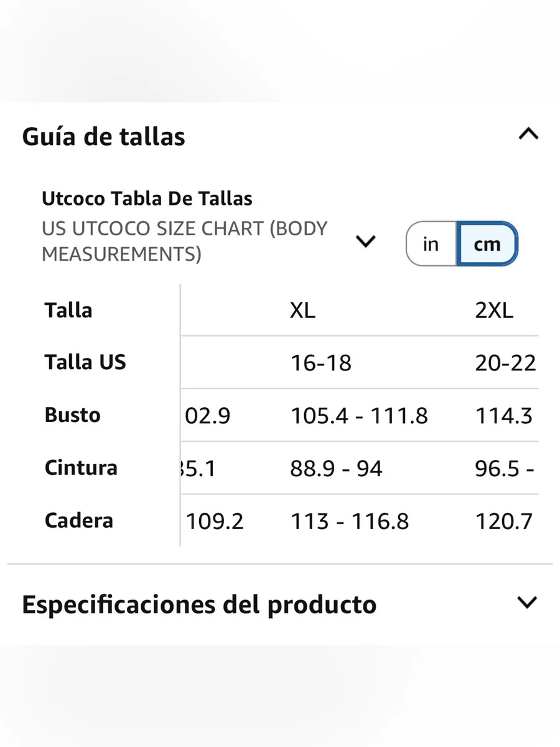Select the Talla row label
The image size is (560, 747).
[68, 310]
